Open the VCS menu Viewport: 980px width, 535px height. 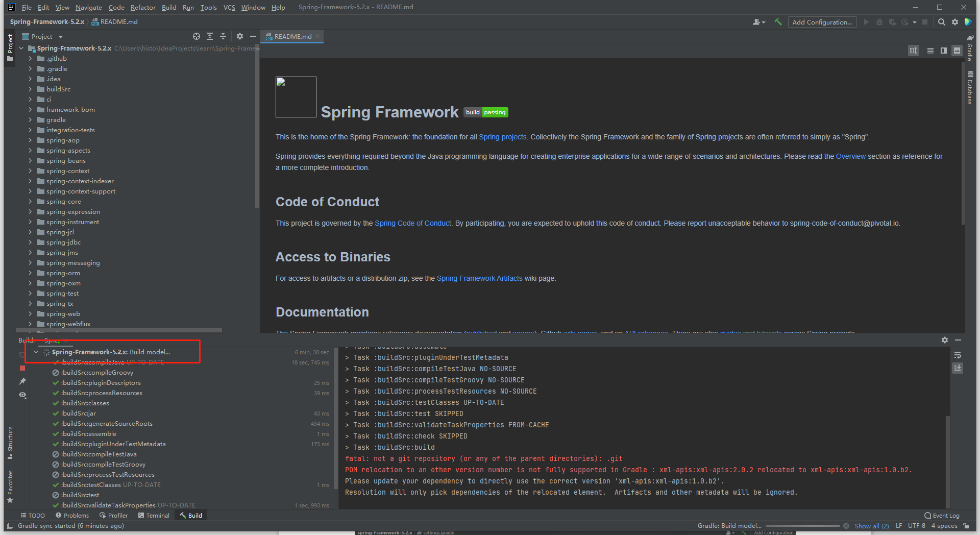point(229,7)
